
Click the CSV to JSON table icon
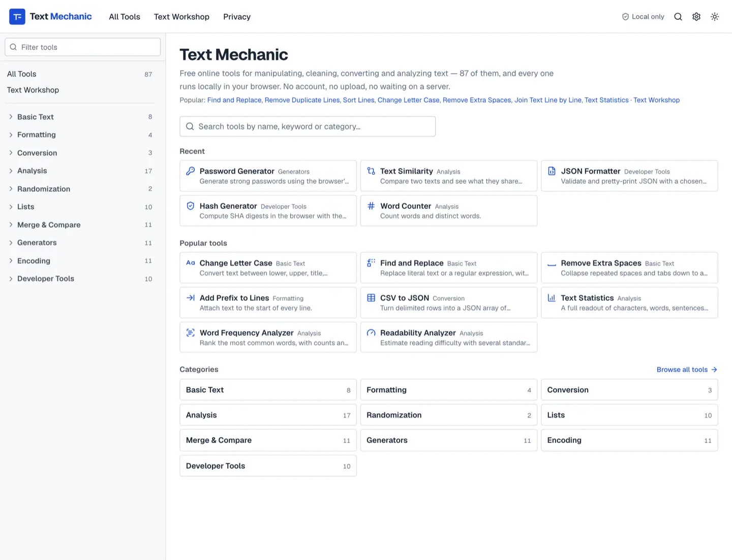point(371,298)
